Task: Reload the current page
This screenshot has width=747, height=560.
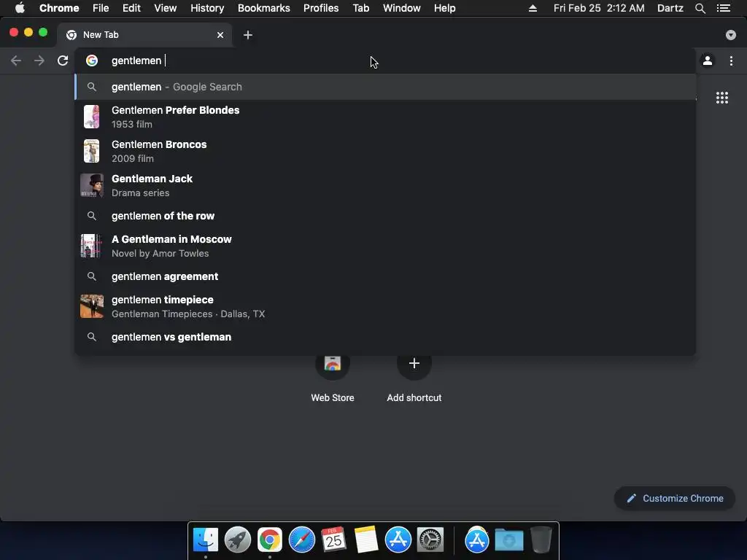Action: (x=63, y=61)
